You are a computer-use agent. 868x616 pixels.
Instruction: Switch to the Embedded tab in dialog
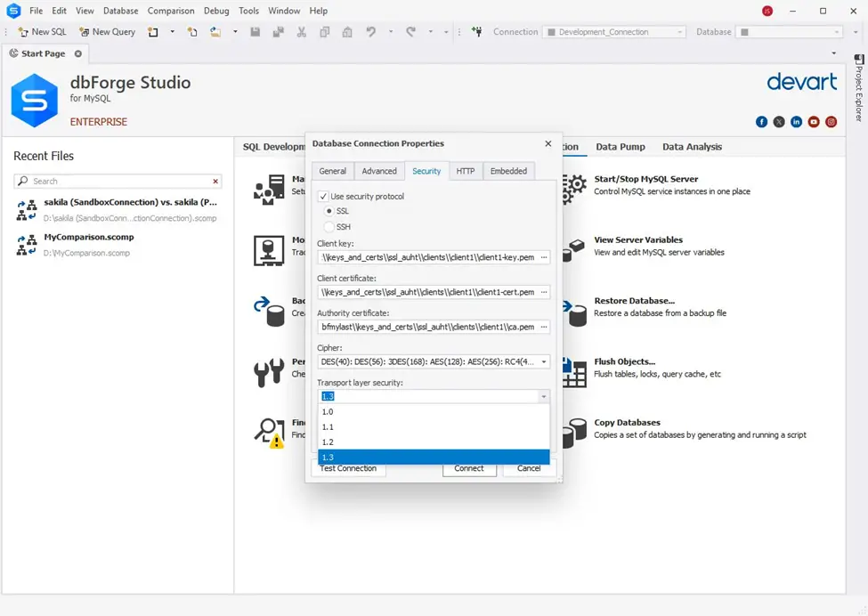coord(508,171)
